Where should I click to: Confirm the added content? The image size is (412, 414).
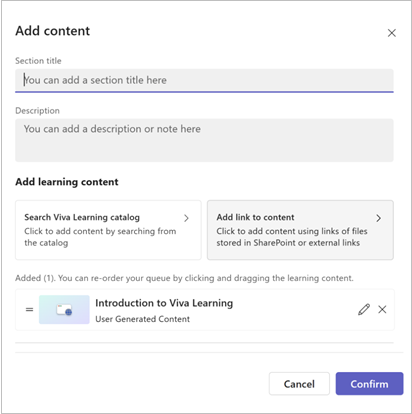point(369,384)
